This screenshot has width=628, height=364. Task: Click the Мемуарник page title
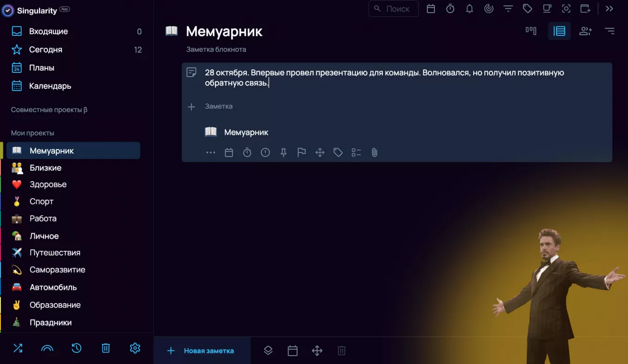click(224, 32)
